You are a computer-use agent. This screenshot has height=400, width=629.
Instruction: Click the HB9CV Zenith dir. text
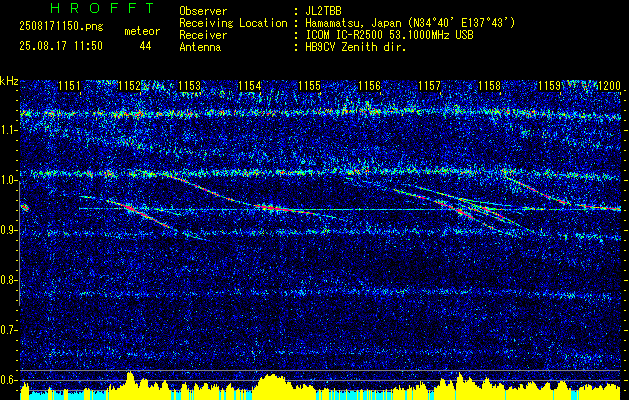click(356, 47)
